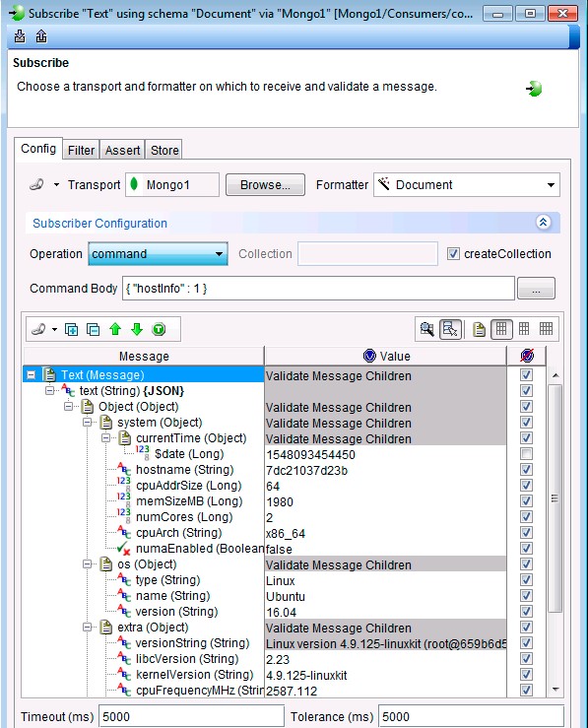
Task: Click the collapse all nodes icon
Action: (x=94, y=330)
